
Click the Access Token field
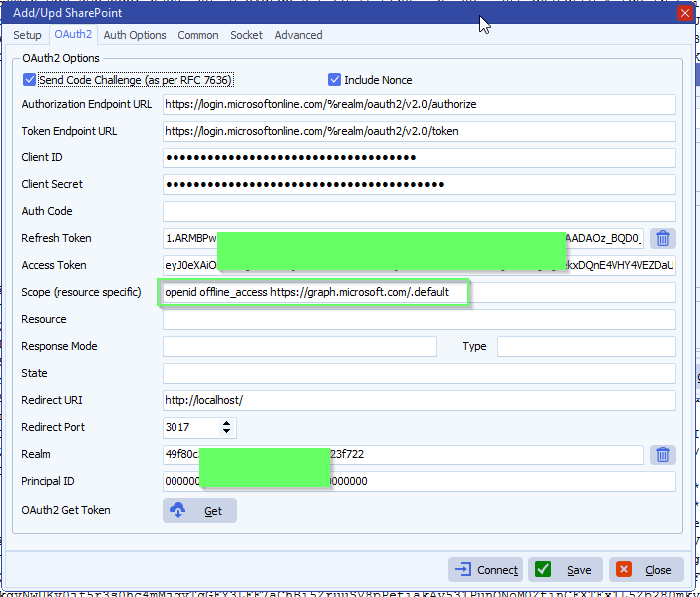point(419,265)
